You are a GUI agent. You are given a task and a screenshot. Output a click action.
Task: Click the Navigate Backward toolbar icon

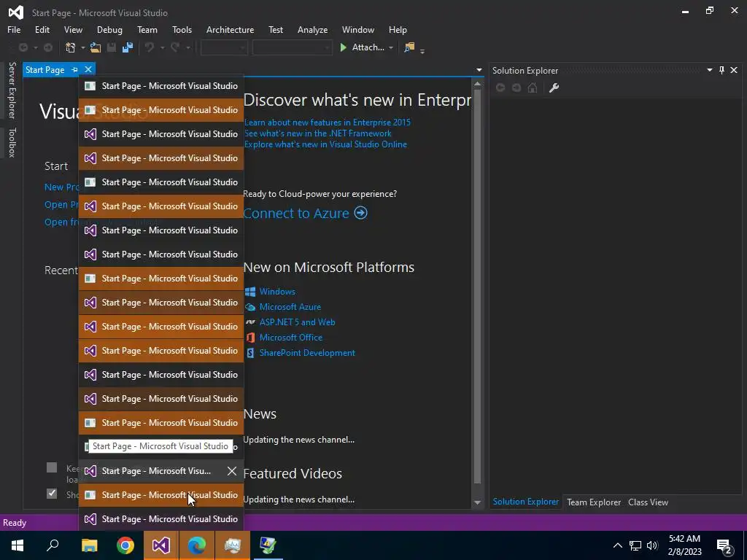23,47
